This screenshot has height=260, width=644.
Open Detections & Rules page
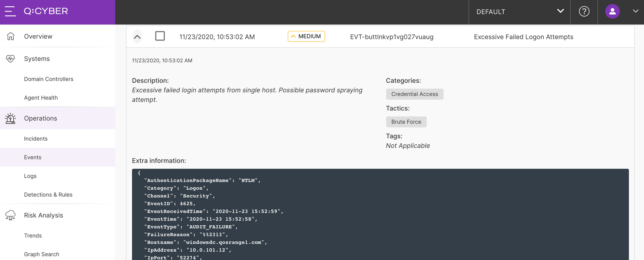(48, 195)
